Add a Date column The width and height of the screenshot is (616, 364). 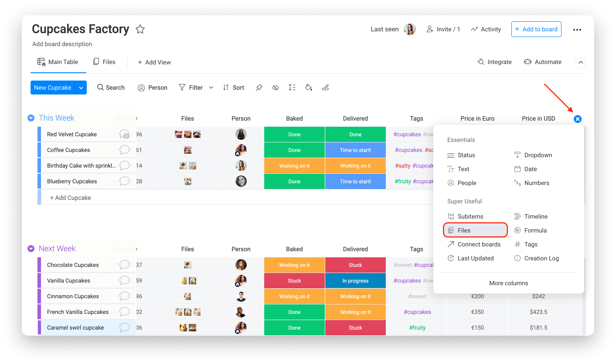(526, 169)
